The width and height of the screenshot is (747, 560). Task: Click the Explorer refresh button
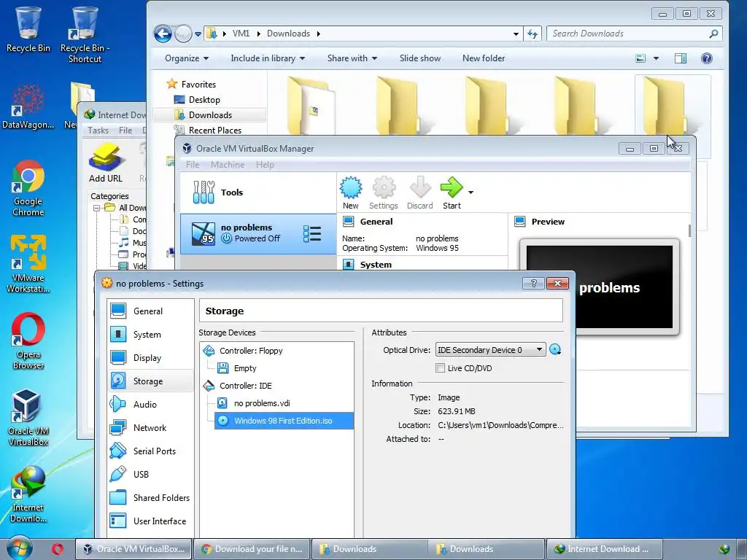tap(532, 34)
